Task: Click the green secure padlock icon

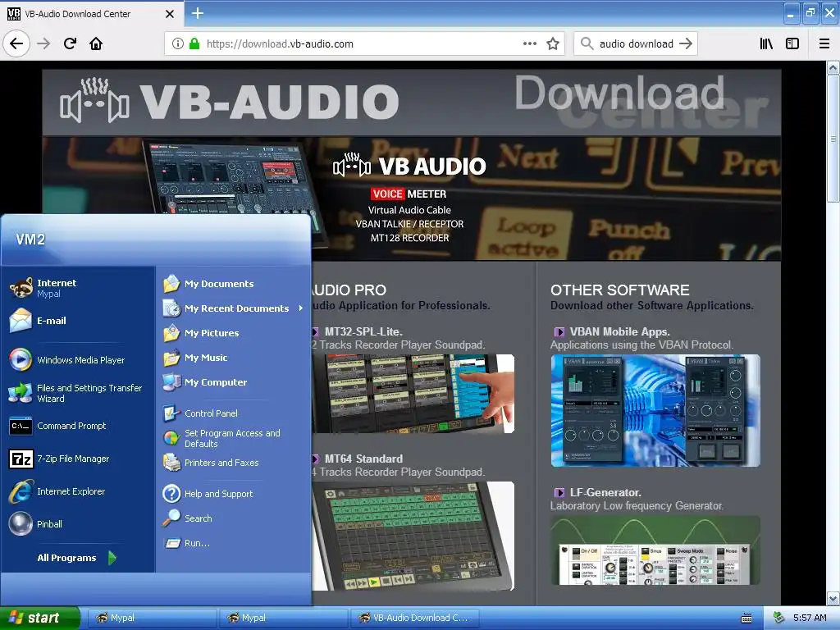Action: (x=194, y=44)
